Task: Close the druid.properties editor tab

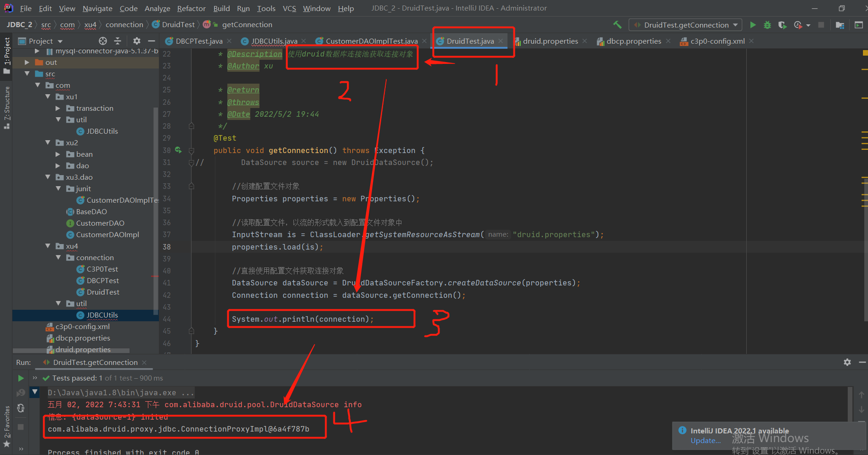Action: [585, 41]
